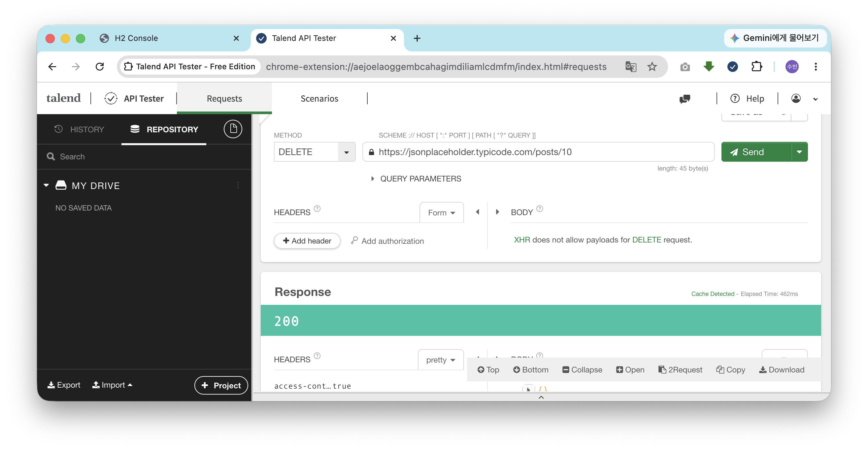Open a new browser tab
868x450 pixels.
[417, 38]
